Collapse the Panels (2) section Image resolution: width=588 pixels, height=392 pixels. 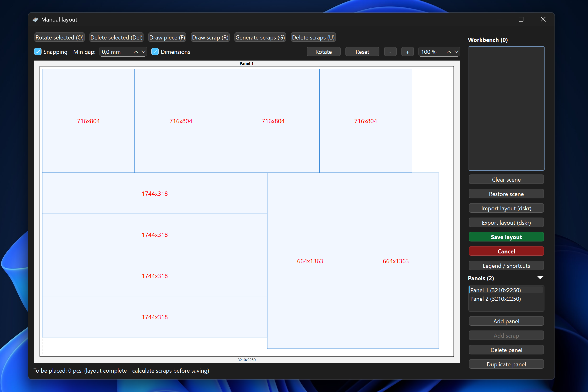pos(540,278)
